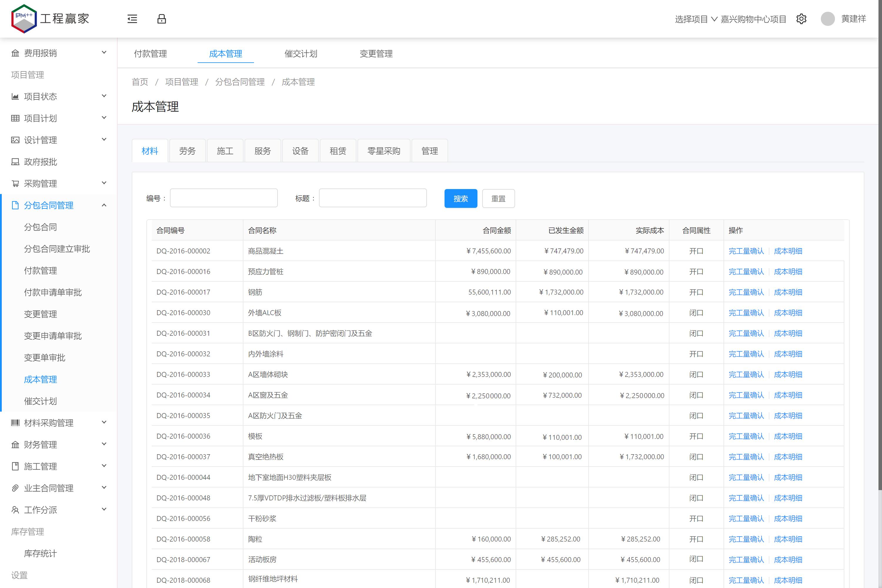Expand the 项目状态 menu chevron
The image size is (882, 588).
click(x=104, y=96)
